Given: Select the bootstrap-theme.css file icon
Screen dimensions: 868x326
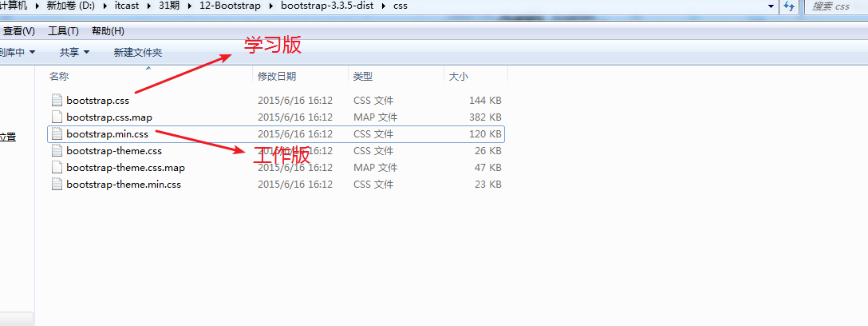Looking at the screenshot, I should click(x=57, y=150).
